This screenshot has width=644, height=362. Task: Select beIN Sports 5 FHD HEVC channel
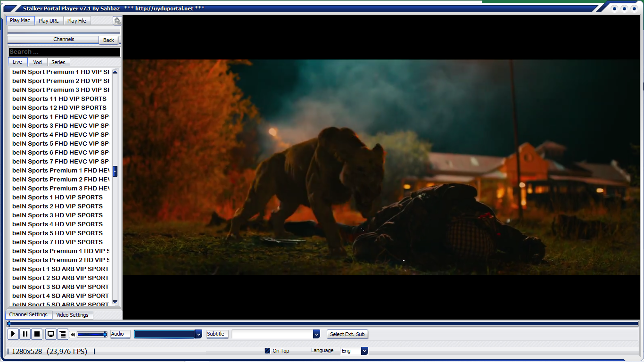[61, 144]
